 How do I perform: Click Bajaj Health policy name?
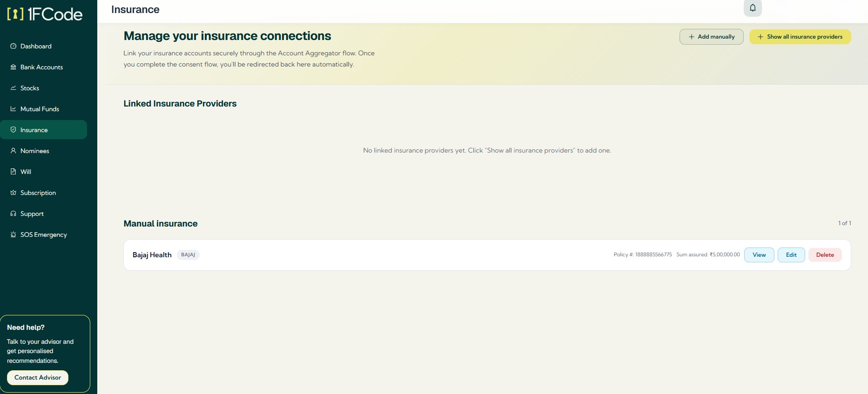[152, 255]
